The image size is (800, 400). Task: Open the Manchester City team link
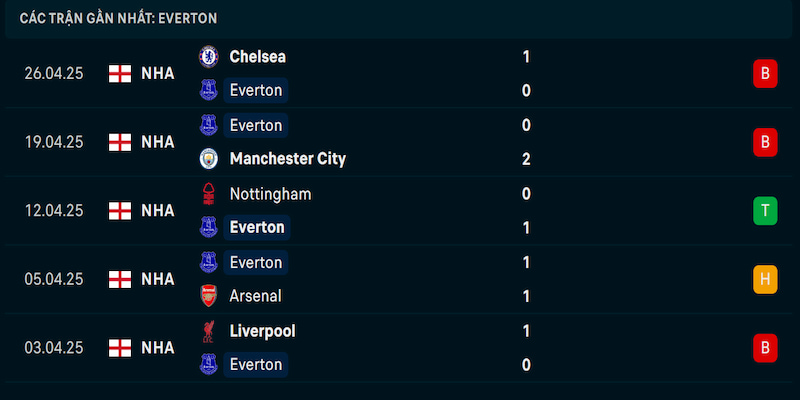coord(288,159)
